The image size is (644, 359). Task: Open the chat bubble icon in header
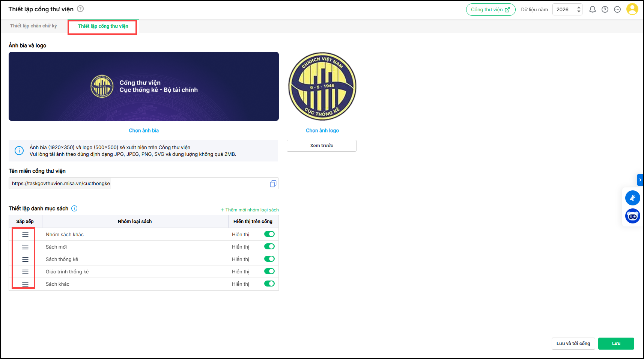click(x=617, y=9)
